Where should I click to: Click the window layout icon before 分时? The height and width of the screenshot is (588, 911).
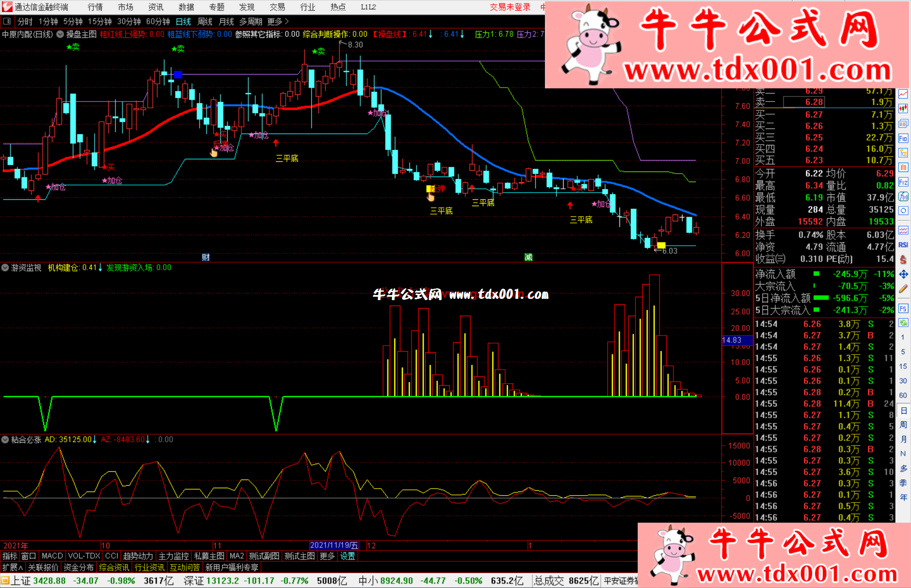7,21
